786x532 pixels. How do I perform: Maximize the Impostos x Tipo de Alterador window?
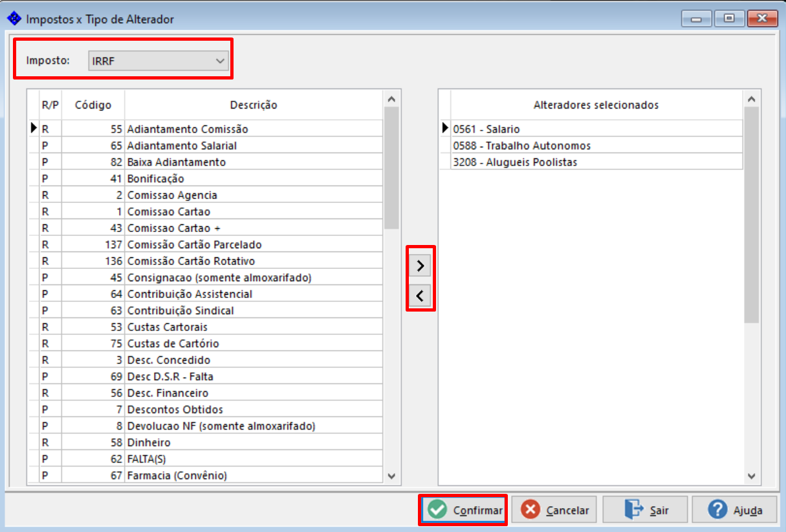[729, 19]
